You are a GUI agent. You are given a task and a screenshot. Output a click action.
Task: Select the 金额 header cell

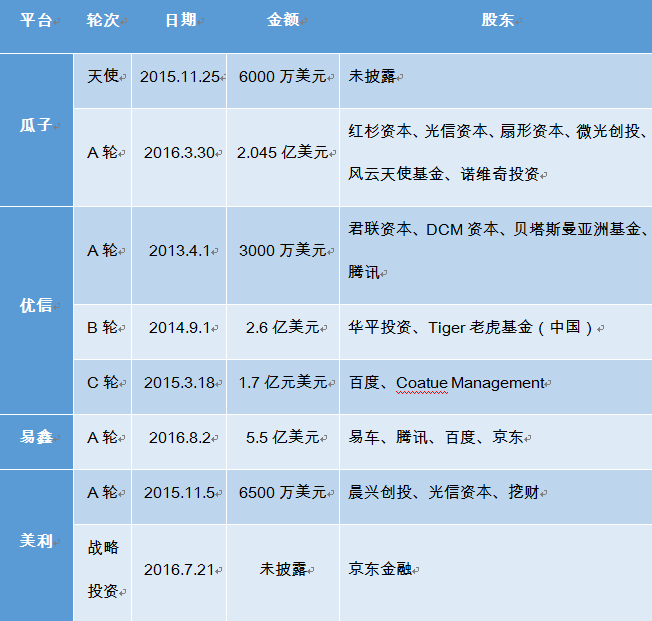(x=283, y=21)
